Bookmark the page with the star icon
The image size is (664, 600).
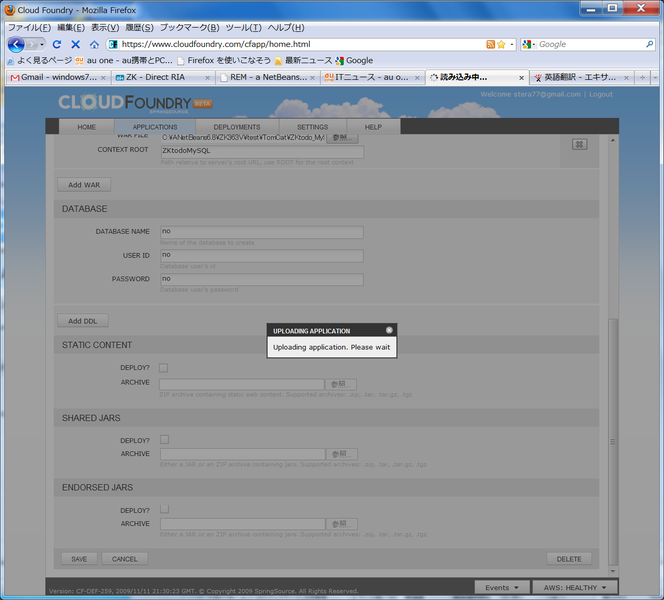(501, 44)
